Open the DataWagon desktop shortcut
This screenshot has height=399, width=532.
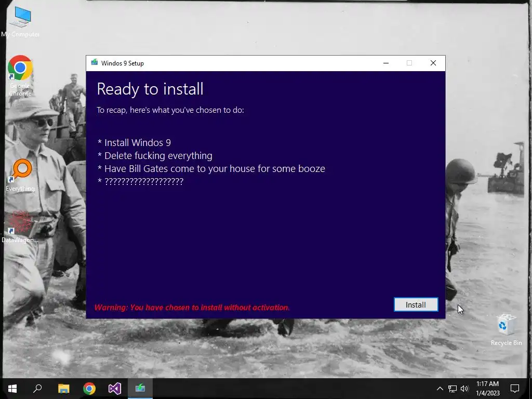pos(20,227)
